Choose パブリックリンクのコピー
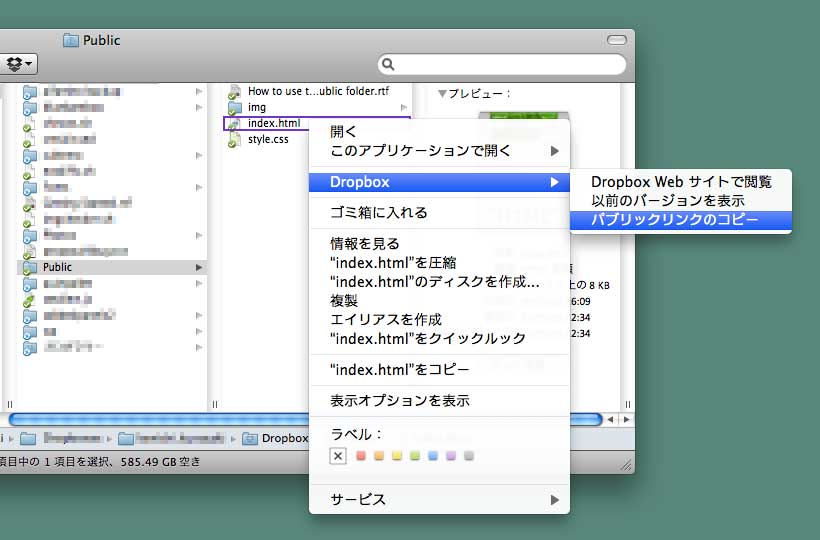Image resolution: width=820 pixels, height=540 pixels. click(681, 220)
